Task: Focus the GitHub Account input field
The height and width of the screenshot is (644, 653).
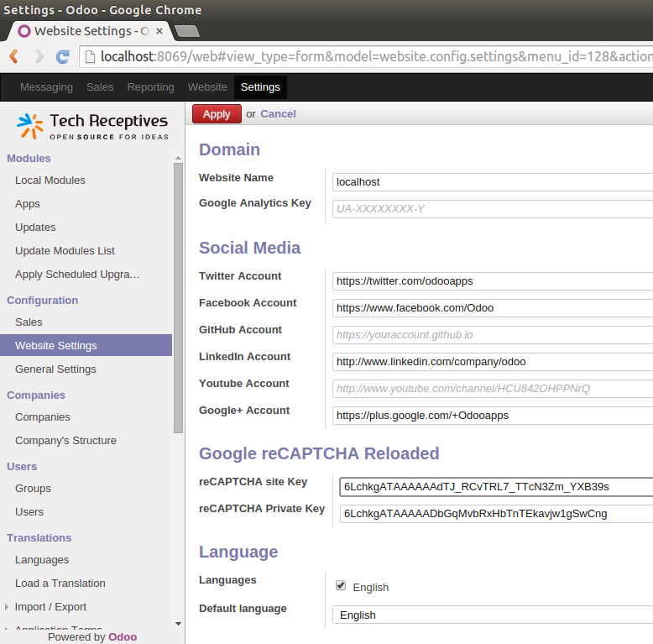Action: pos(492,334)
